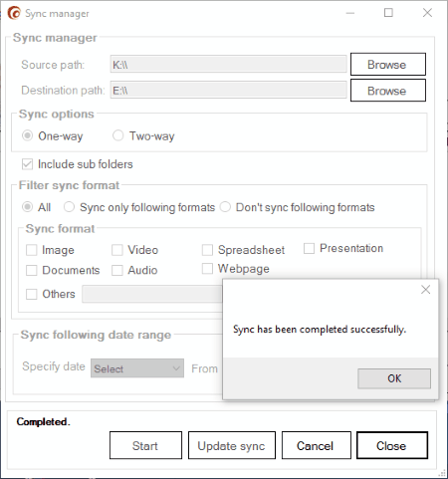Select the All filter radio button
The image size is (448, 479).
coord(27,207)
